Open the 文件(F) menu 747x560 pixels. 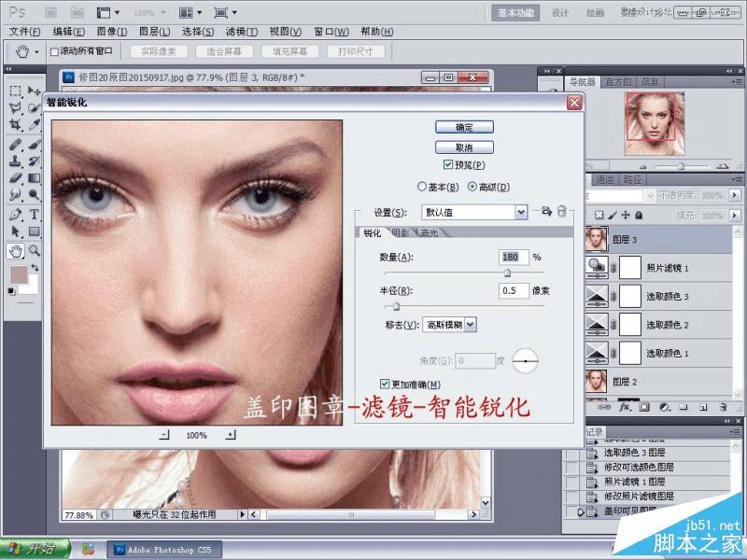24,32
